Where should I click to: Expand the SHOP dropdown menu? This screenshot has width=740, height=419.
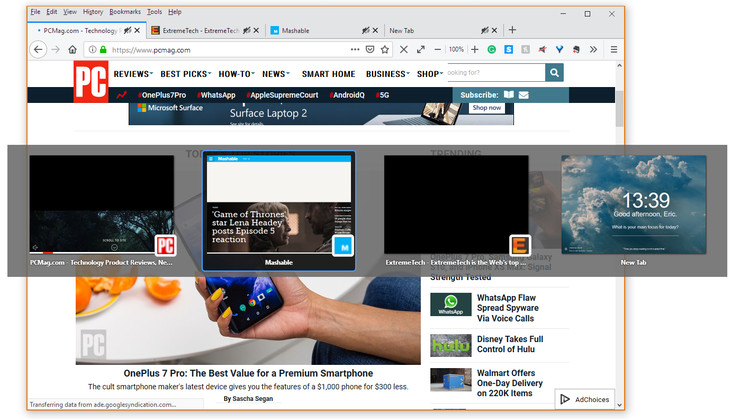(430, 74)
